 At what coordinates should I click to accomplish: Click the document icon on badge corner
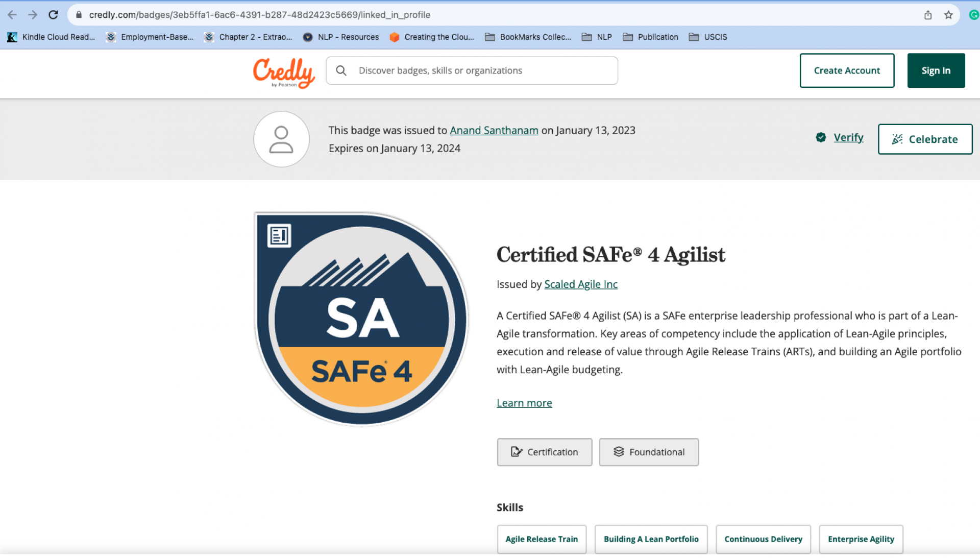(x=279, y=235)
